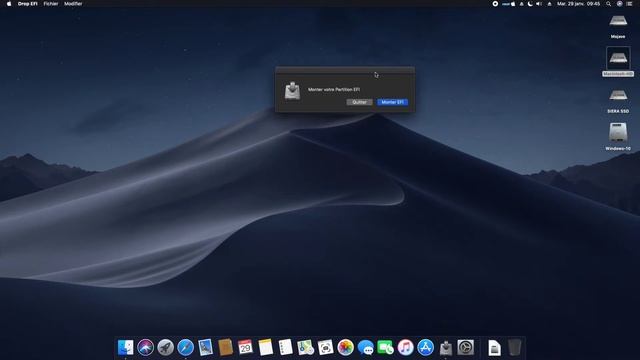Screen dimensions: 640x360
Task: Click the eject icon in menu bar
Action: tap(549, 4)
